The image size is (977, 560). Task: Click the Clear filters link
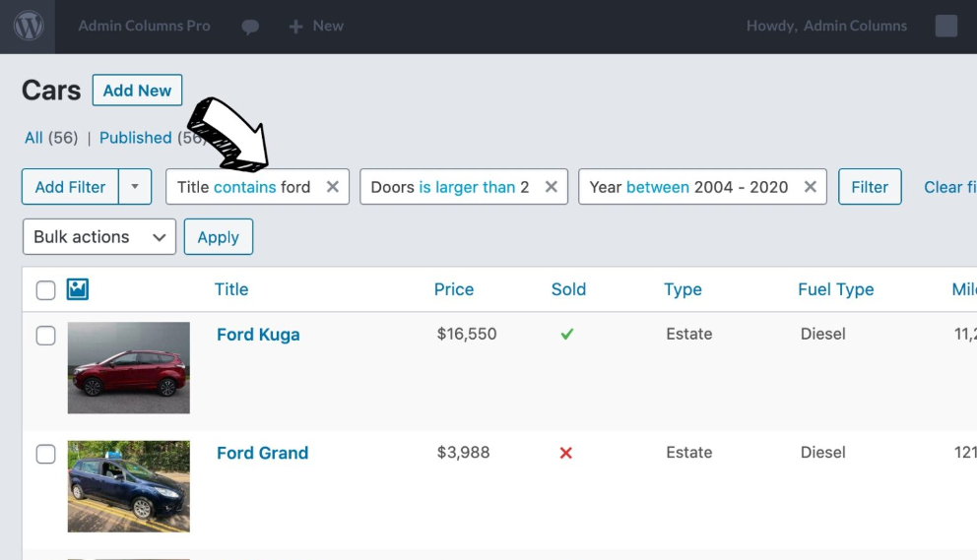pyautogui.click(x=949, y=187)
